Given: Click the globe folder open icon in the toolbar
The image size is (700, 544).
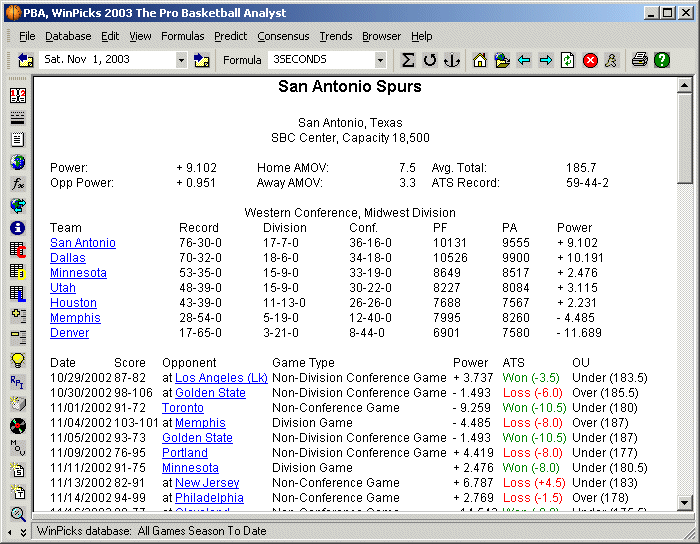Looking at the screenshot, I should [502, 60].
